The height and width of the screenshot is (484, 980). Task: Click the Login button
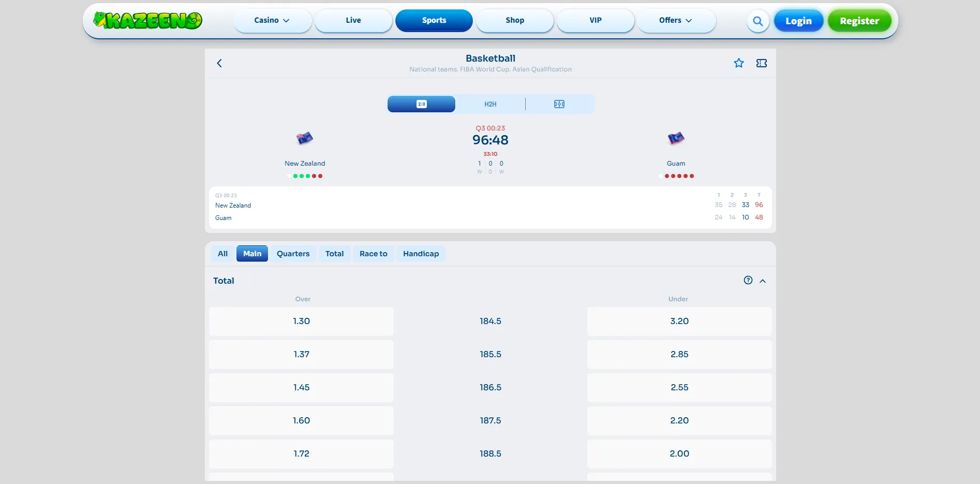tap(798, 21)
